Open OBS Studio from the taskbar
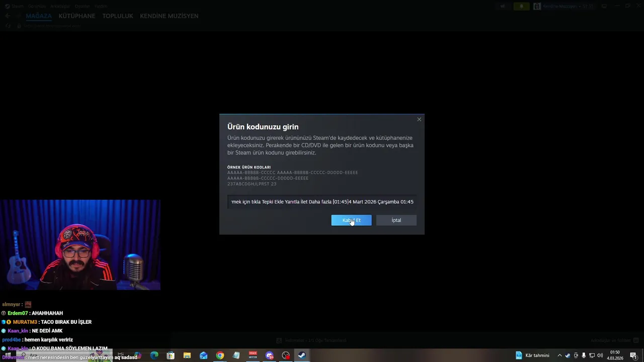This screenshot has height=362, width=644. coord(286,355)
